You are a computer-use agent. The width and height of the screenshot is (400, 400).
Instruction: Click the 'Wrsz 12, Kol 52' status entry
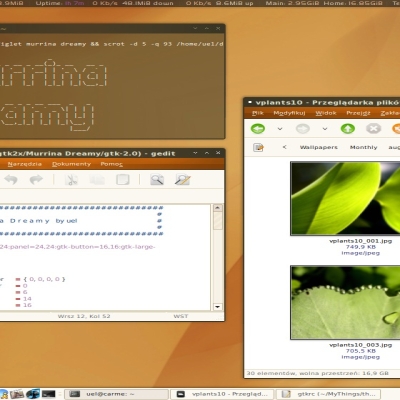pos(84,316)
